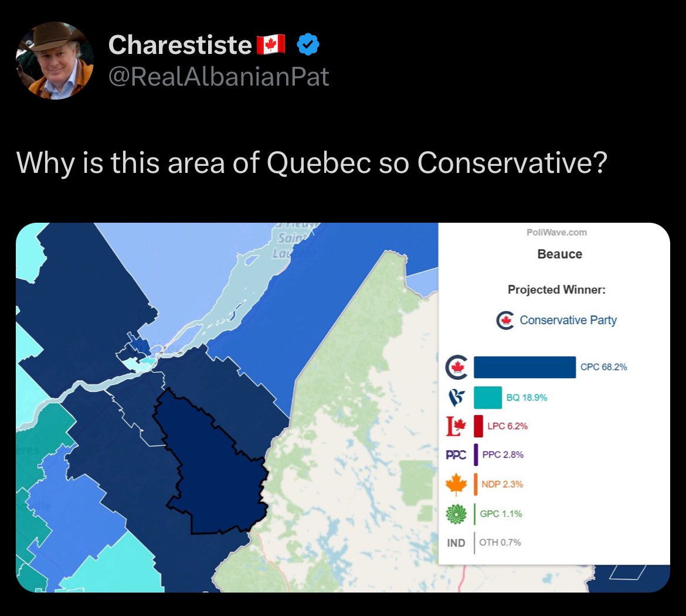Screen dimensions: 686x616
Task: Click the Conservative logo next to projected winner
Action: 505,321
